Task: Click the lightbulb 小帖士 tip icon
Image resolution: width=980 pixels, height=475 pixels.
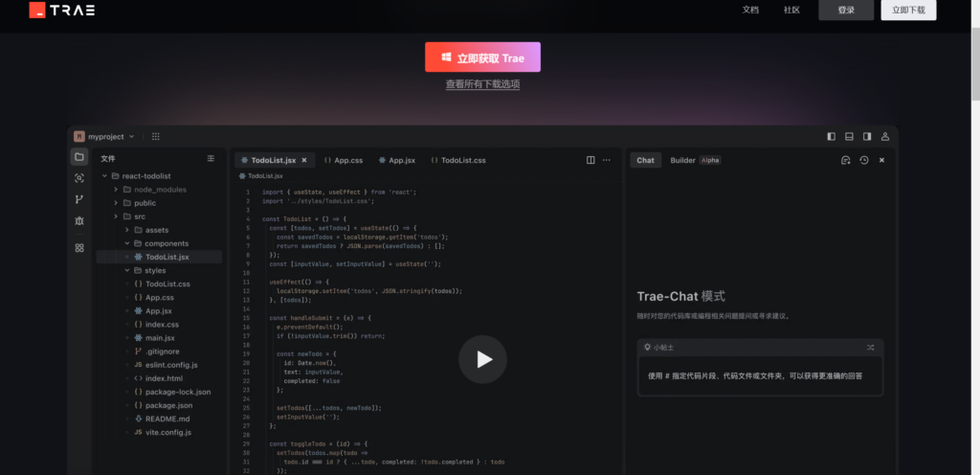Action: 648,347
